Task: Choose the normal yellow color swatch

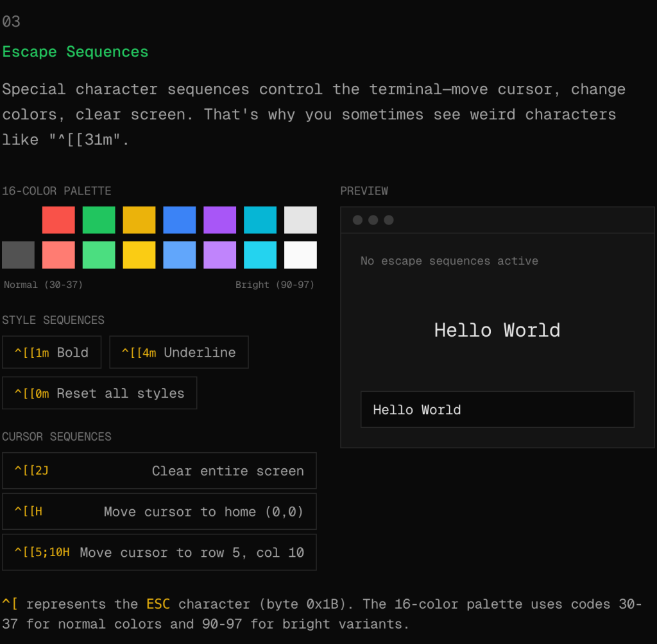Action: coord(139,220)
